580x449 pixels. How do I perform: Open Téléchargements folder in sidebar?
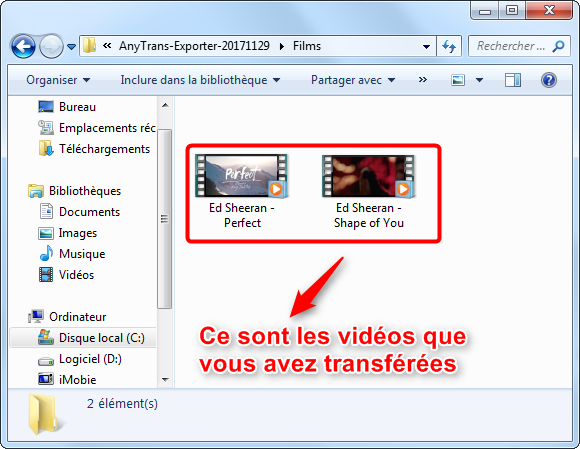104,149
